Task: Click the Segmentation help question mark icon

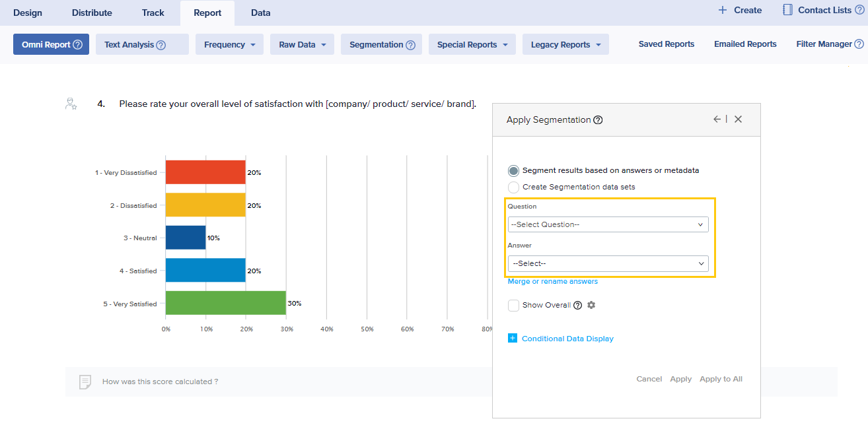Action: click(x=410, y=45)
